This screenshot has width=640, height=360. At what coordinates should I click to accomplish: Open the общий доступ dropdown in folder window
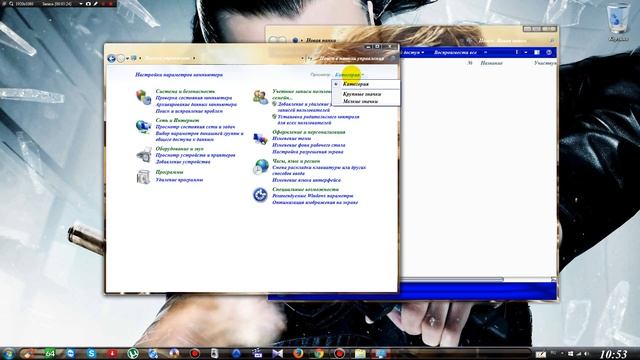[412, 52]
